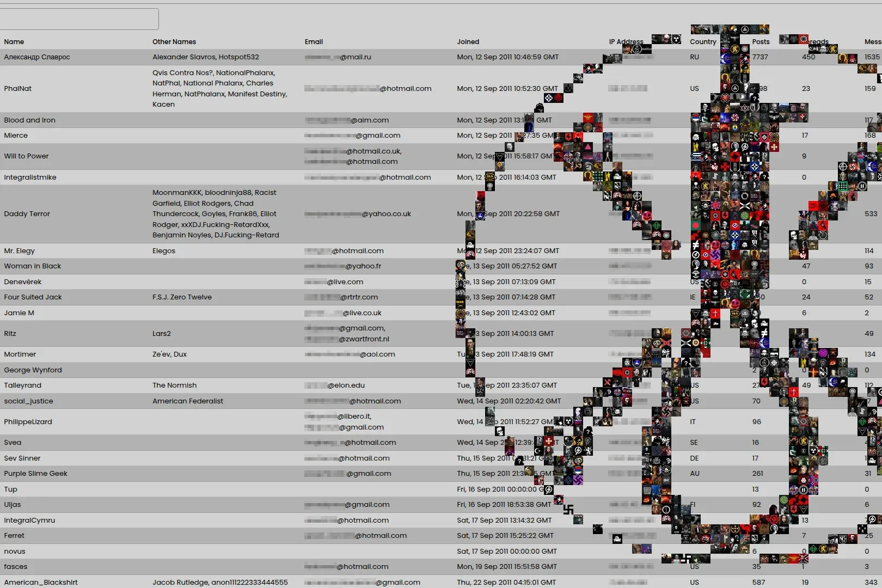The image size is (882, 588).
Task: Click the Email column header
Action: (x=314, y=41)
